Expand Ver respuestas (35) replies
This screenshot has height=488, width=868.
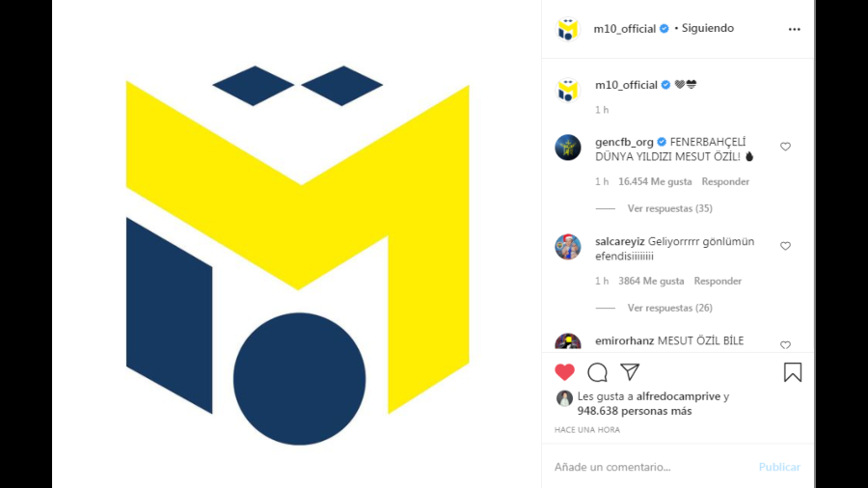click(670, 208)
